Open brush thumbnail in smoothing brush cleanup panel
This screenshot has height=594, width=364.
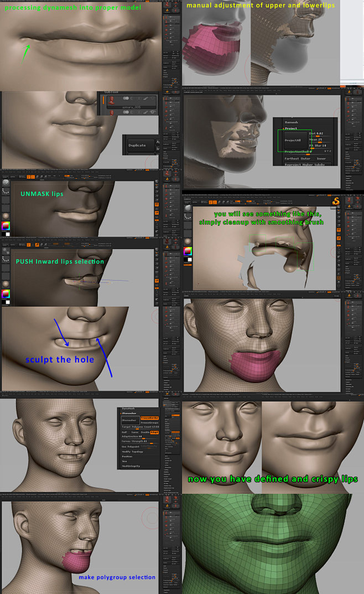(x=188, y=209)
